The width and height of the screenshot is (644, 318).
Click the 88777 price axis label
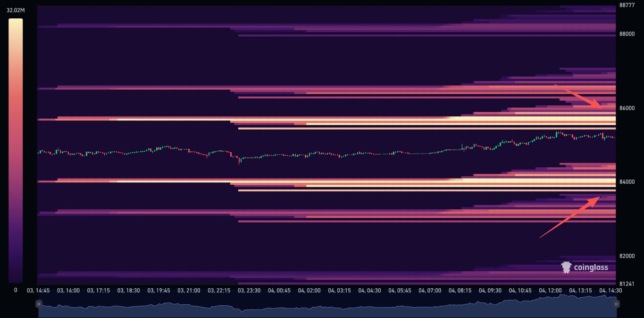tap(627, 6)
